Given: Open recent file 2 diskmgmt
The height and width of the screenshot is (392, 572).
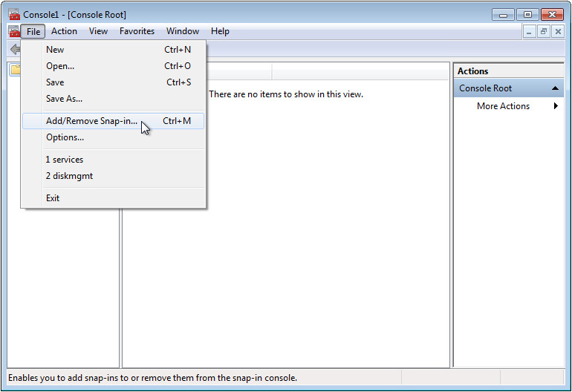Looking at the screenshot, I should (113, 176).
